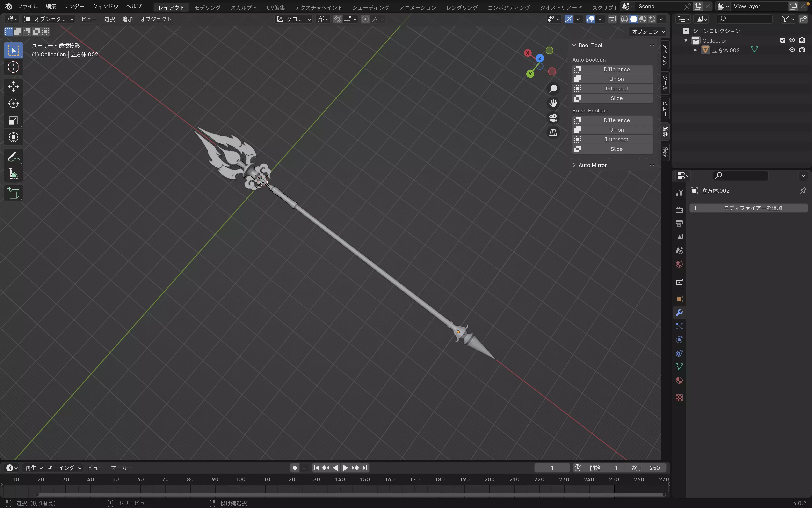Choose the Move tool
812x508 pixels.
(14, 86)
